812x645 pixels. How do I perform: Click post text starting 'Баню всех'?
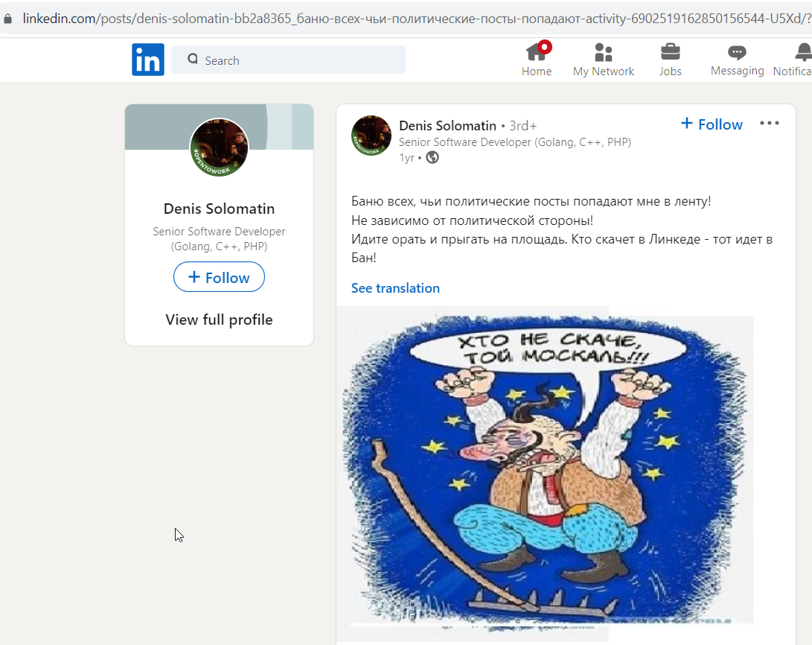[562, 229]
